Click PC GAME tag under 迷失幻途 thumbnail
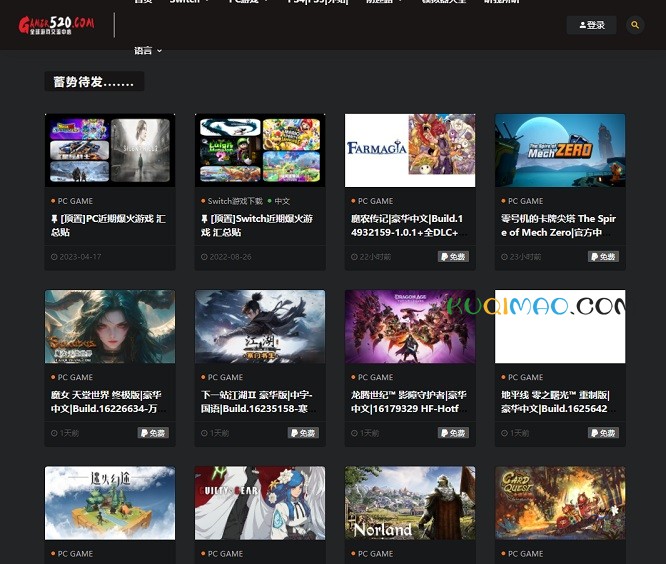 tap(72, 554)
